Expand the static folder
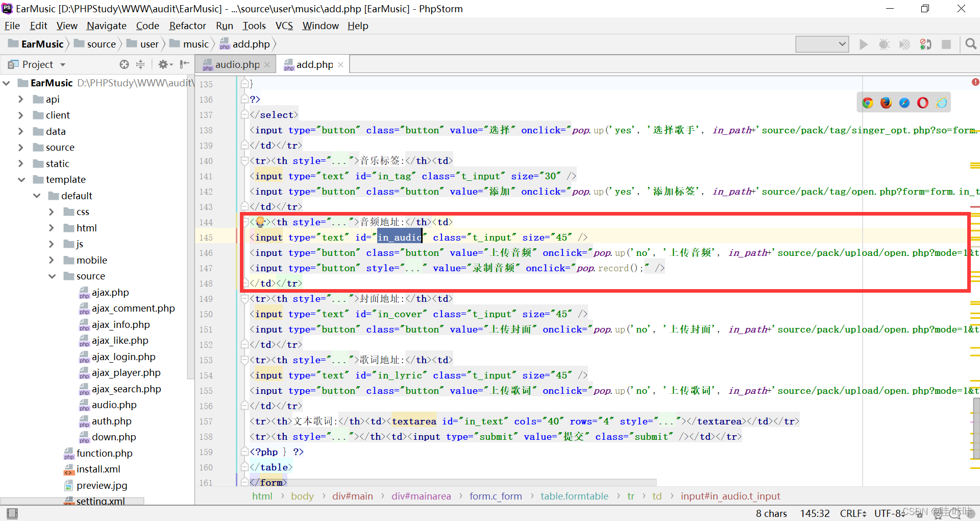 (21, 163)
